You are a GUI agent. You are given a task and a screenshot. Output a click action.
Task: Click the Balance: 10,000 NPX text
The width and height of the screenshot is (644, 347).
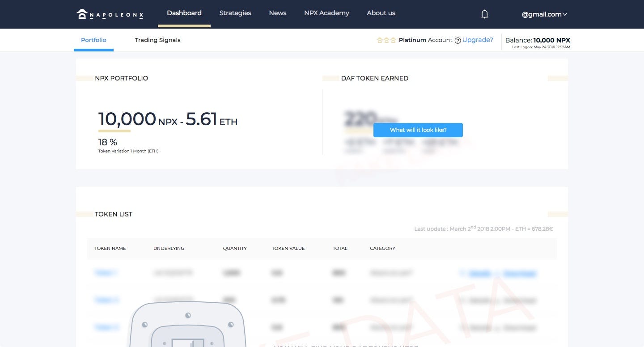coord(538,40)
